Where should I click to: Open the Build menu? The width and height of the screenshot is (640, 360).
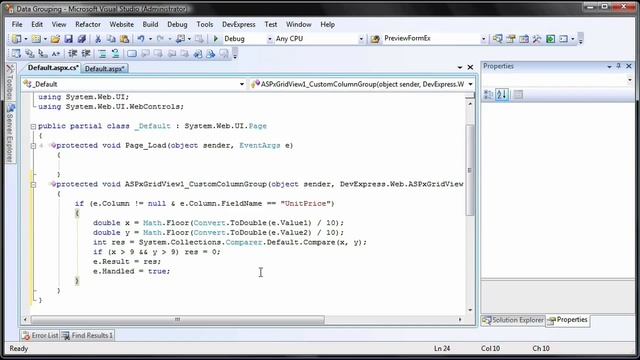click(x=150, y=24)
